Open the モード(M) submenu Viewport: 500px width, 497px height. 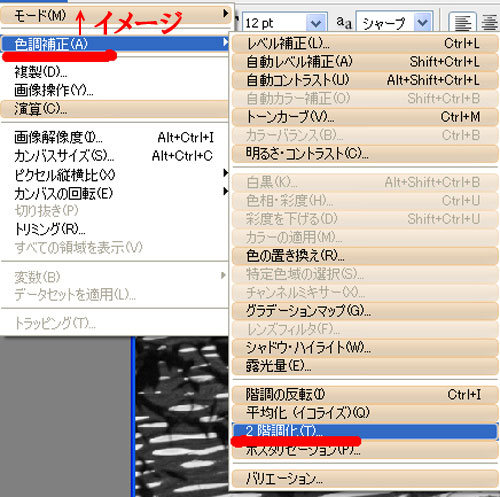coord(115,15)
